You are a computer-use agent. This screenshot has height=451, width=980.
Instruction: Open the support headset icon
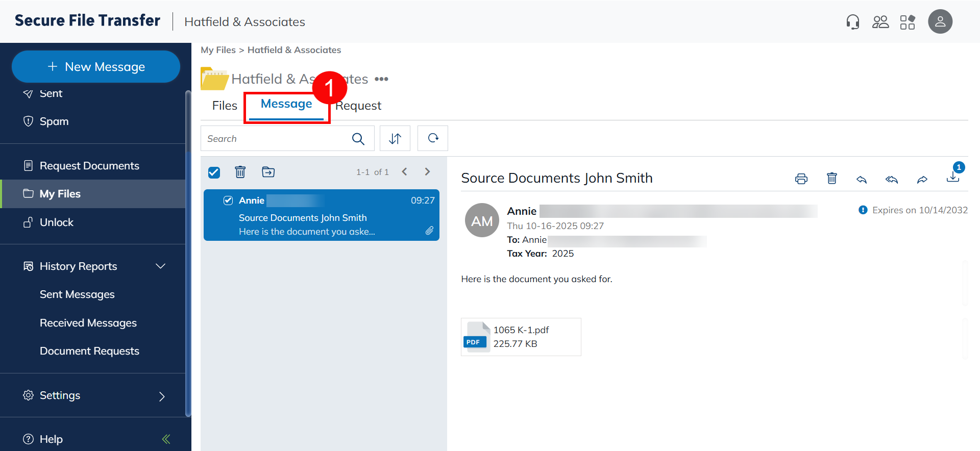pyautogui.click(x=852, y=22)
